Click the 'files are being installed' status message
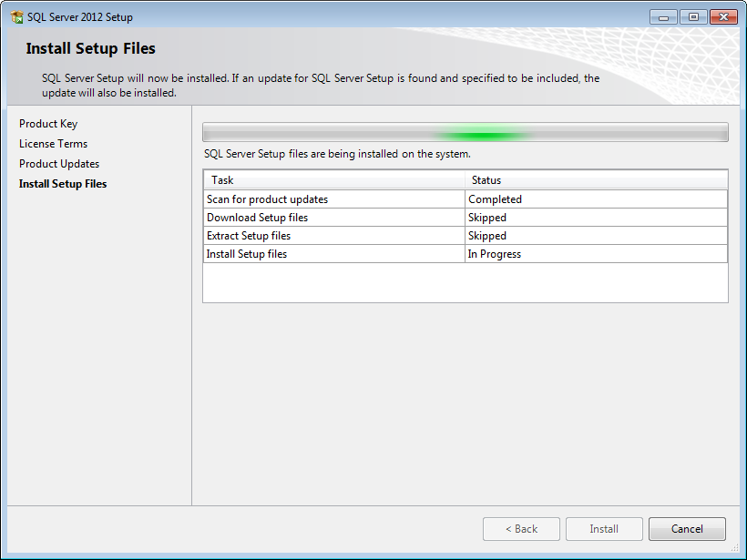747x560 pixels. [337, 154]
